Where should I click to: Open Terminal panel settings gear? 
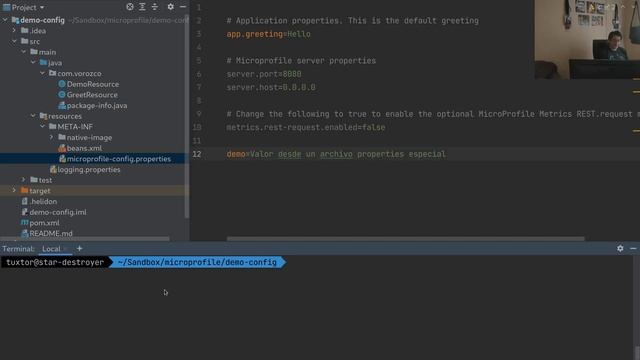[x=620, y=248]
